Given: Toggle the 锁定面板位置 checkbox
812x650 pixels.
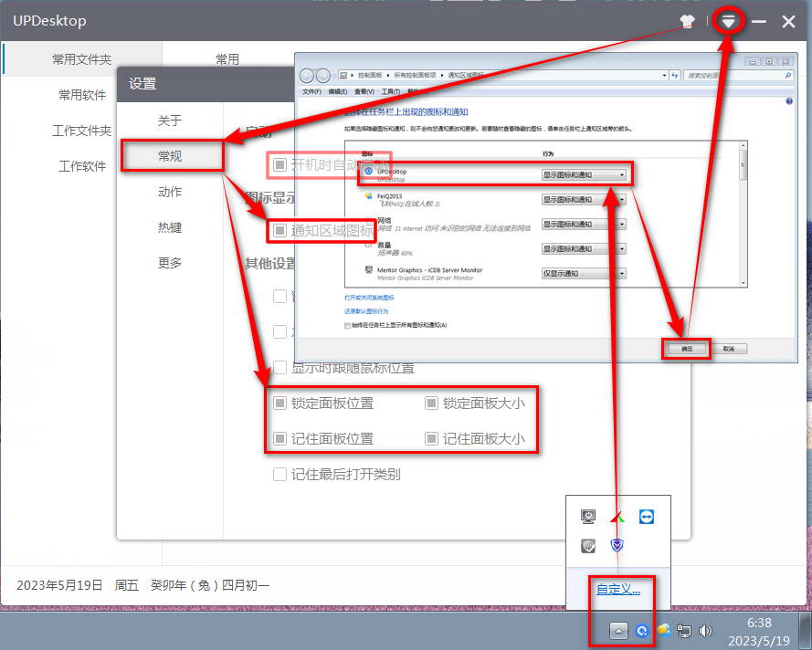Looking at the screenshot, I should click(x=280, y=404).
